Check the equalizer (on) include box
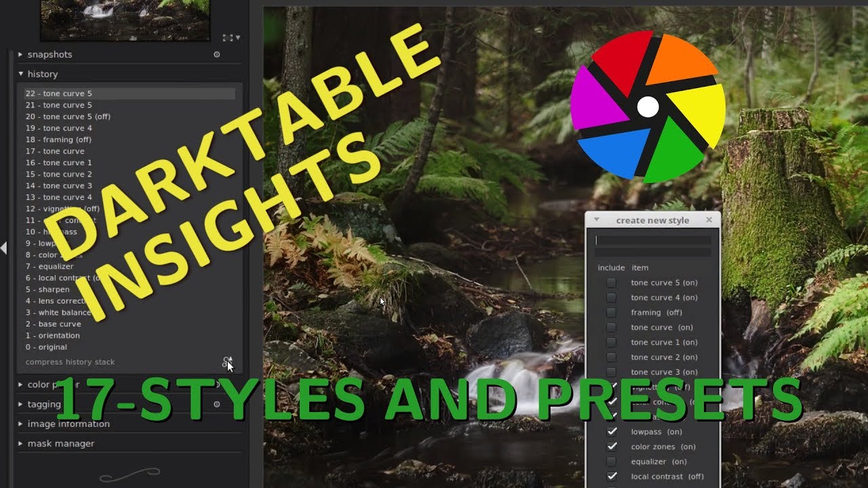 point(612,462)
